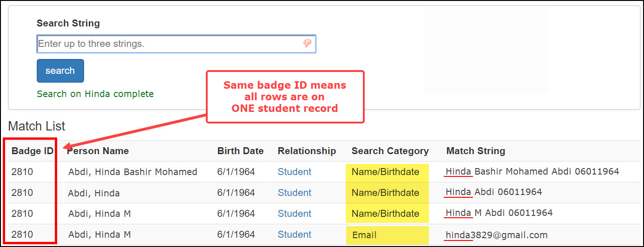Click badge ID 2810 in the Email row
This screenshot has height=247, width=644.
pos(22,235)
